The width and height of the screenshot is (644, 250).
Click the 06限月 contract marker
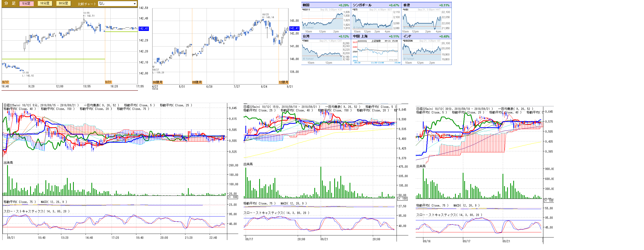tap(158, 82)
